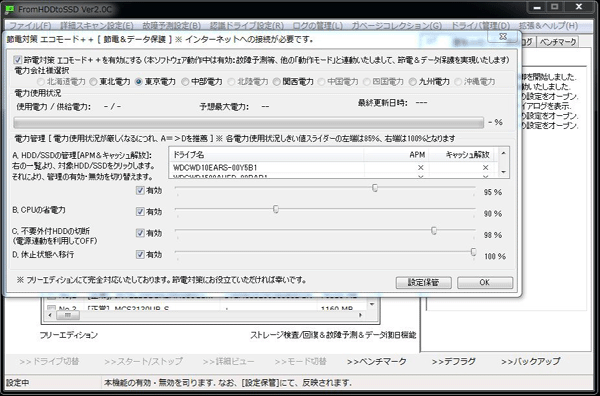The width and height of the screenshot is (600, 396).
Task: Click キャッシュ解放 column header
Action: [x=461, y=155]
